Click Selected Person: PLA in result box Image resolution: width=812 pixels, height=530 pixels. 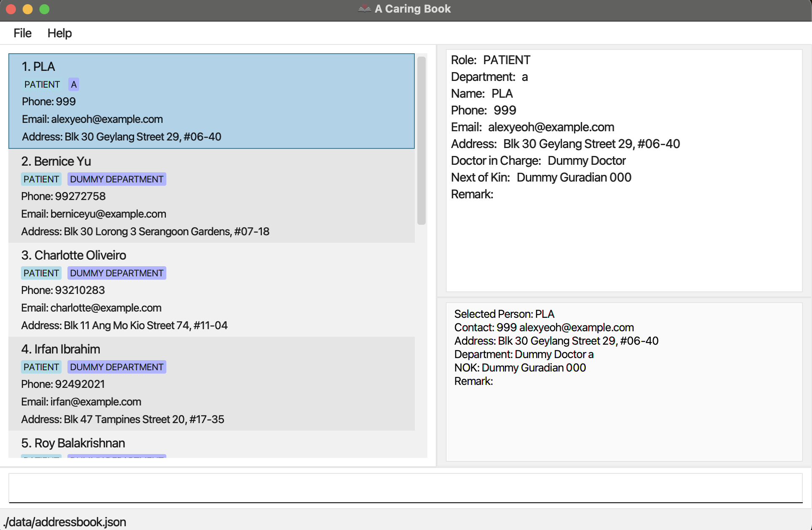click(504, 314)
